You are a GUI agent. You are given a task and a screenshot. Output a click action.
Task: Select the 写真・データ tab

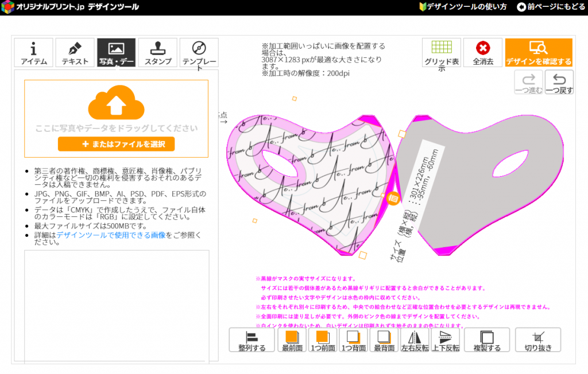tap(116, 52)
